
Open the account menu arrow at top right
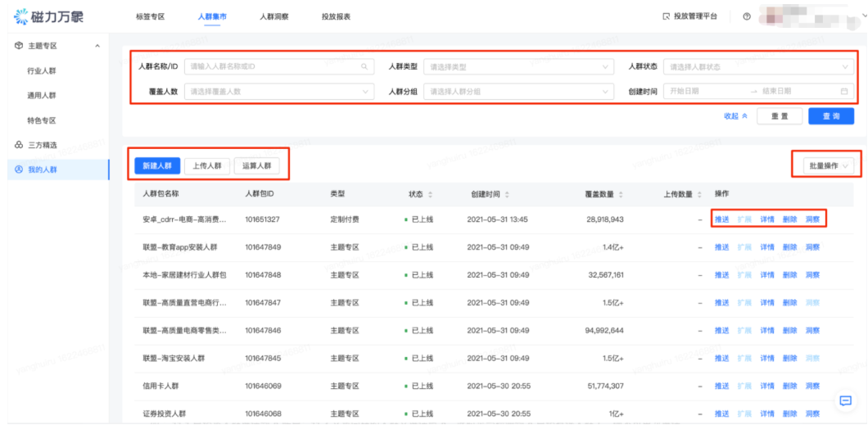coord(864,16)
